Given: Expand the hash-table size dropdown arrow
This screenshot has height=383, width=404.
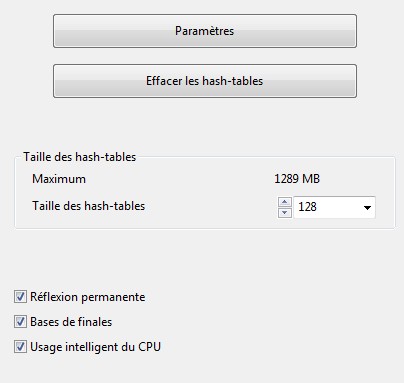Looking at the screenshot, I should click(367, 208).
